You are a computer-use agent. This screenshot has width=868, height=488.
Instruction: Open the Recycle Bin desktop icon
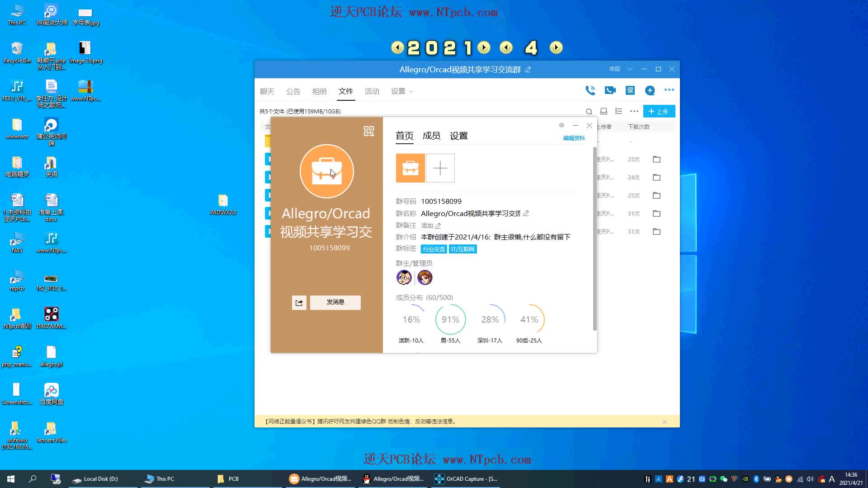point(17,52)
